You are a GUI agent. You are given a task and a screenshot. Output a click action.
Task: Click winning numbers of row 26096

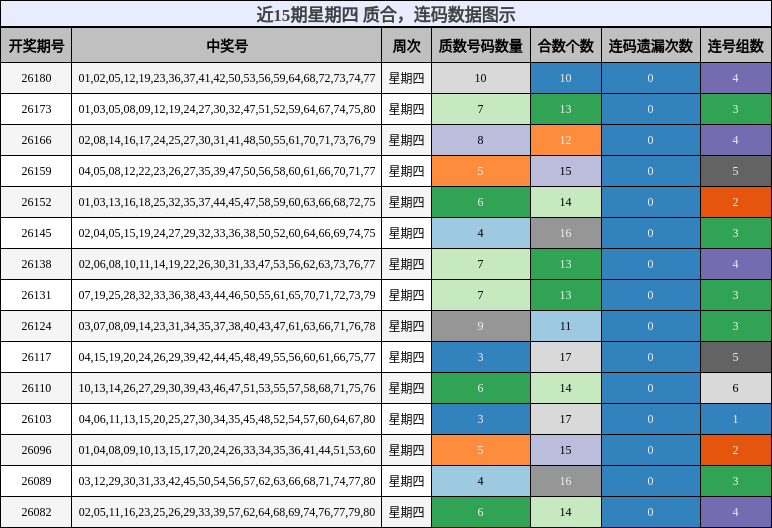pyautogui.click(x=226, y=450)
